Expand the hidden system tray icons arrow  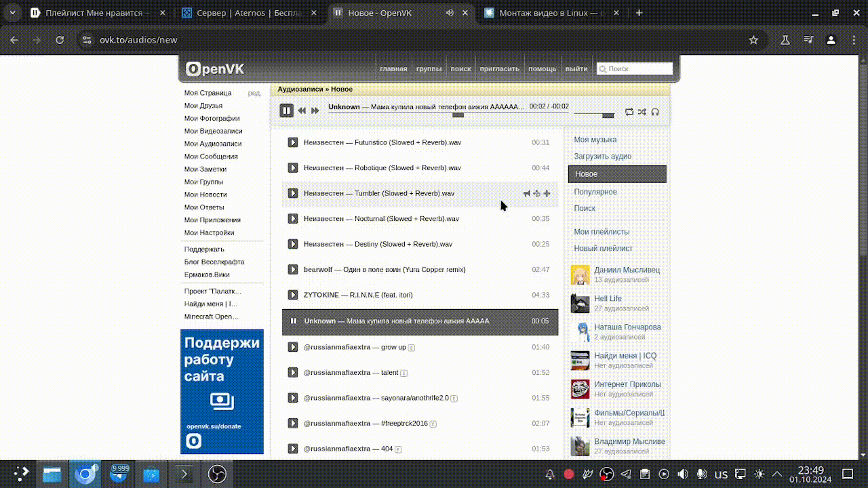pos(777,474)
